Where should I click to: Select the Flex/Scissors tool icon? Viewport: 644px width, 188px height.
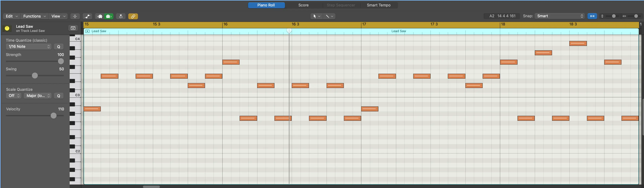121,16
